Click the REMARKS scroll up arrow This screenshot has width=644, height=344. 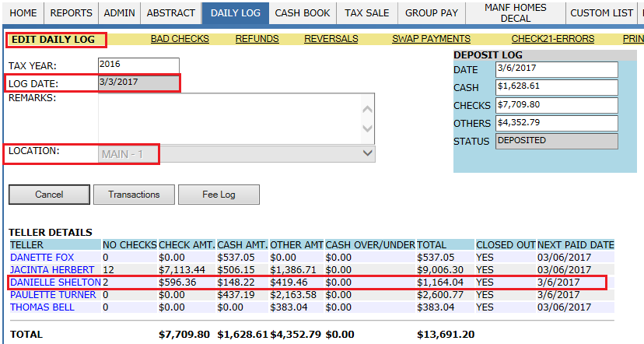coord(368,109)
